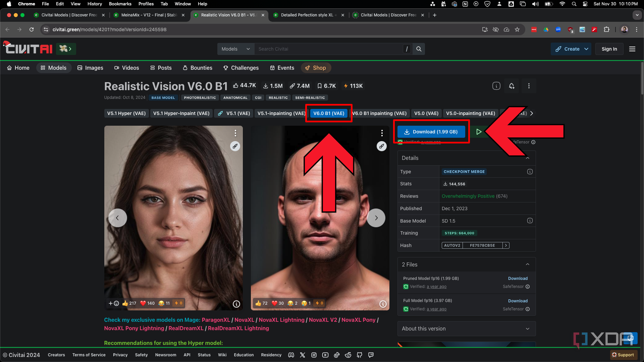Click Sign In button
644x362 pixels.
point(609,49)
